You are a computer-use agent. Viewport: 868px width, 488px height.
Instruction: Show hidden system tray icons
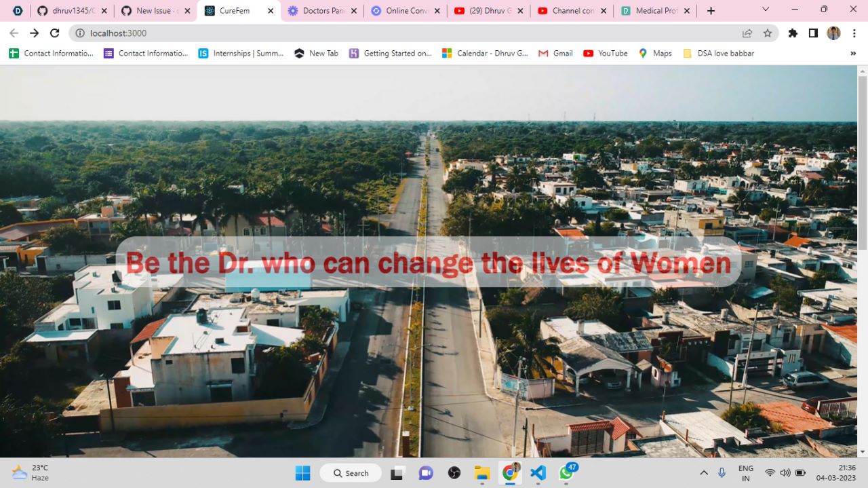point(704,473)
